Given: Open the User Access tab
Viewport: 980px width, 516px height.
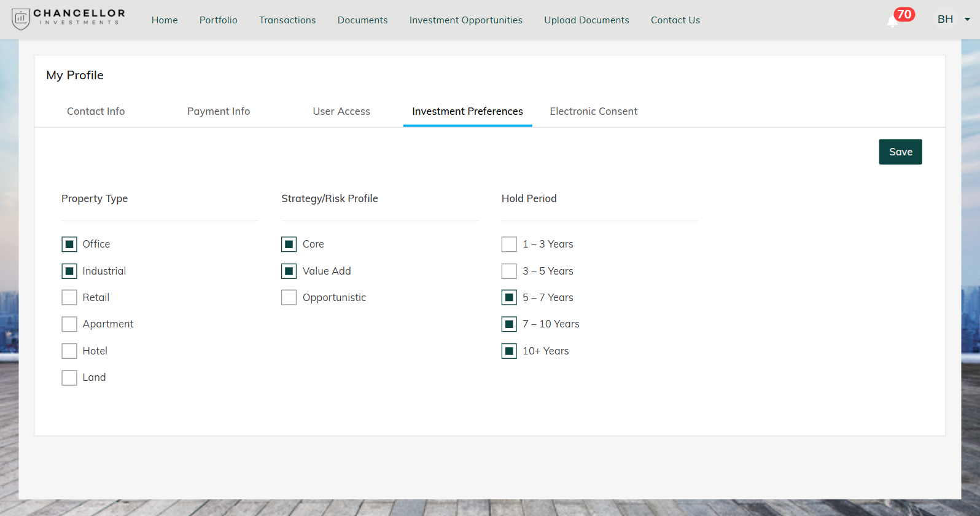Looking at the screenshot, I should [341, 111].
